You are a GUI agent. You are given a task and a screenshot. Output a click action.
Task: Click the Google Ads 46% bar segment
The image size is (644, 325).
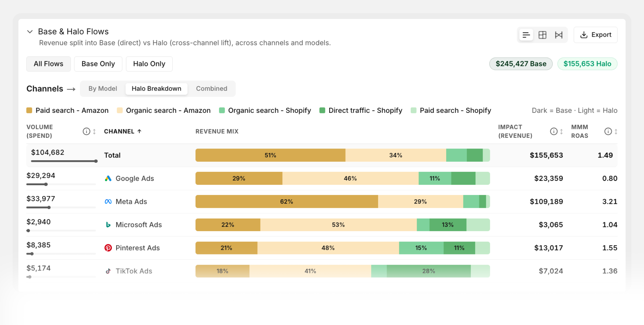(350, 179)
